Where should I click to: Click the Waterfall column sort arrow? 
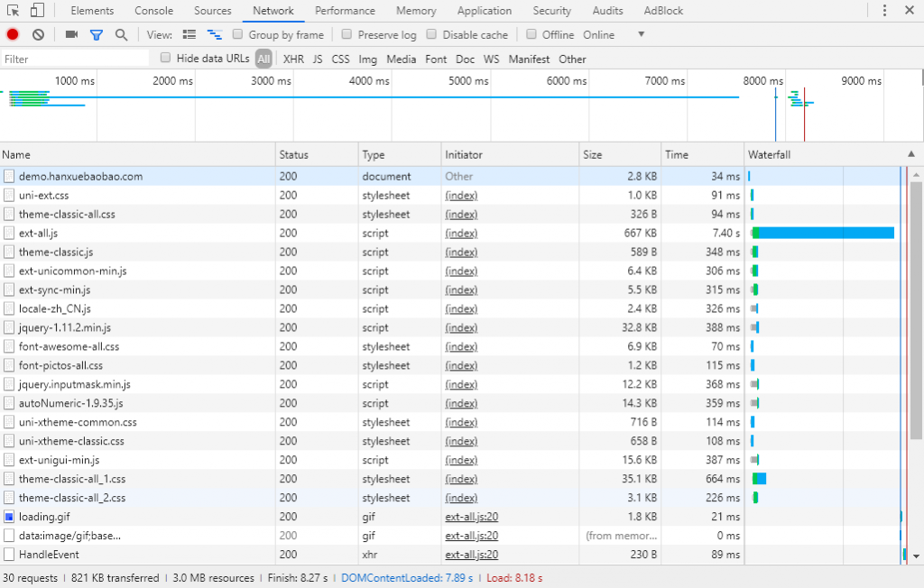click(x=910, y=154)
